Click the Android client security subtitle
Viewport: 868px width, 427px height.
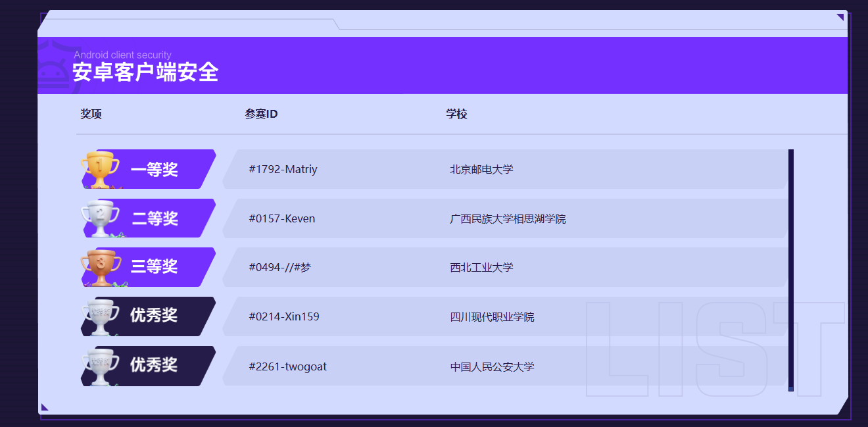tap(122, 55)
